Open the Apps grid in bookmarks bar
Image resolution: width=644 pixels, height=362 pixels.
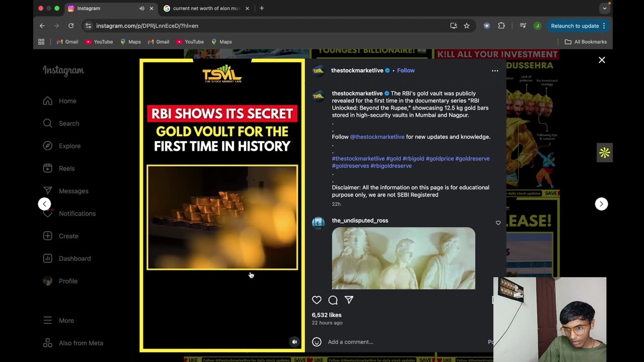41,42
